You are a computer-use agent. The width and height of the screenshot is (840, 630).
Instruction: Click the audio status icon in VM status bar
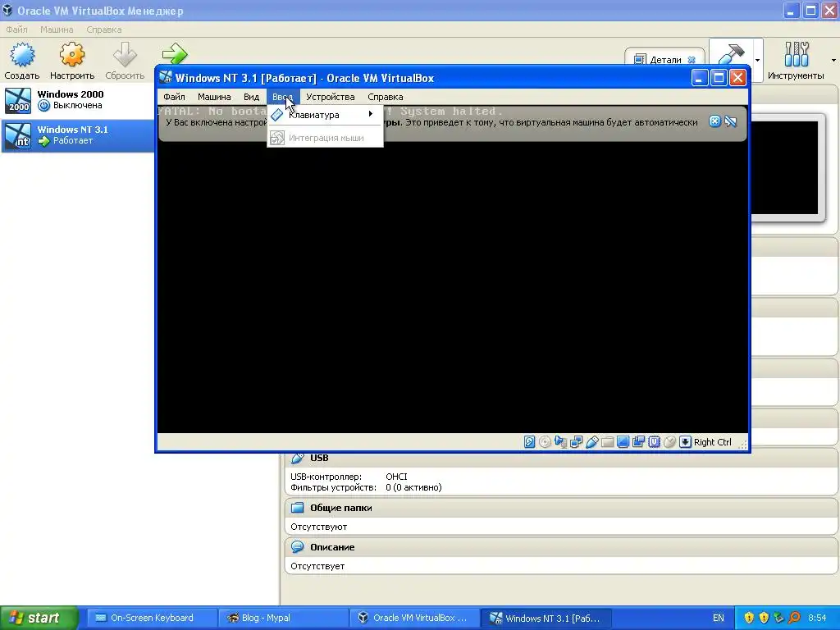coord(560,442)
